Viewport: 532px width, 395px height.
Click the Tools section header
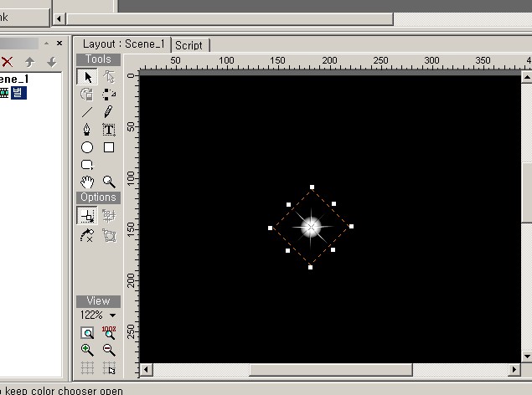[98, 59]
